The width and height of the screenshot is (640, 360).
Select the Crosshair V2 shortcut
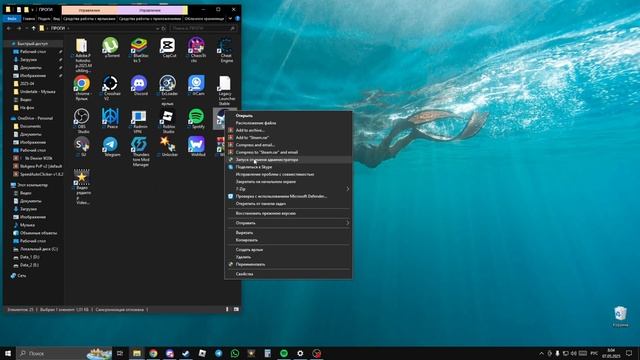coord(111,87)
